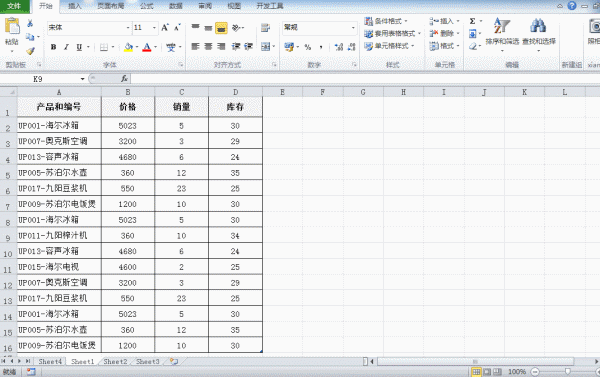Open 条件格式 conditional formatting

[x=386, y=21]
